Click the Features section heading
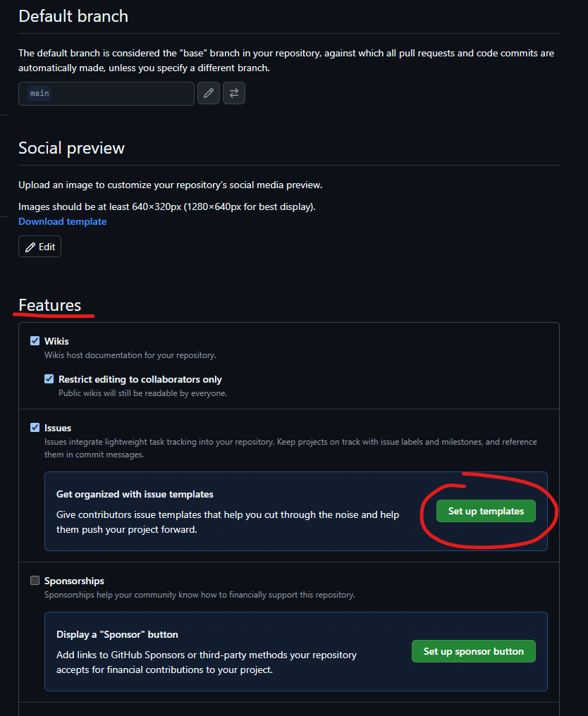The image size is (588, 716). 50,305
